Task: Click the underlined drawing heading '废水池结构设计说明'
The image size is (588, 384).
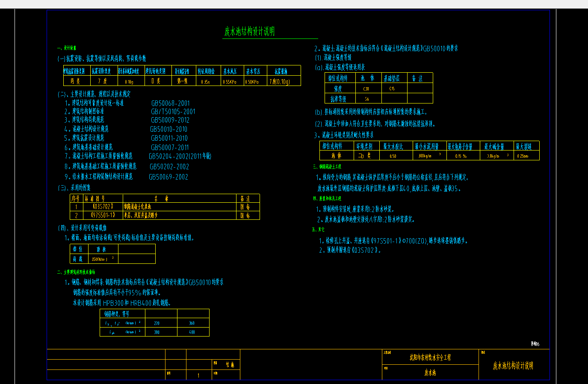Action: click(250, 32)
